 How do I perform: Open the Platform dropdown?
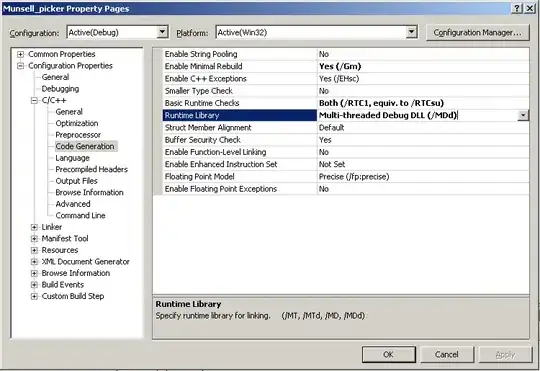point(411,33)
